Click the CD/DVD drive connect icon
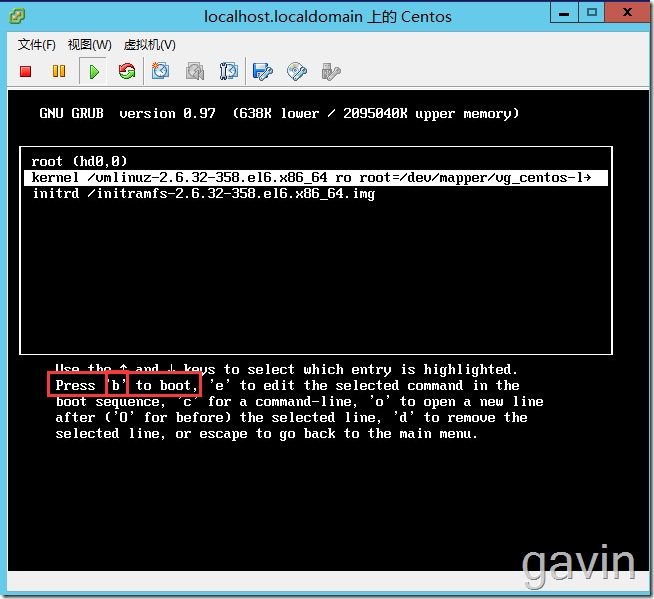Image resolution: width=654 pixels, height=599 pixels. [x=297, y=72]
